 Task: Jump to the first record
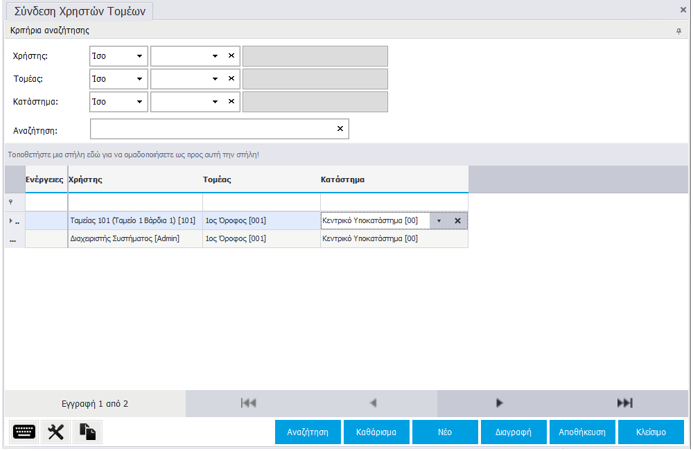tap(248, 403)
